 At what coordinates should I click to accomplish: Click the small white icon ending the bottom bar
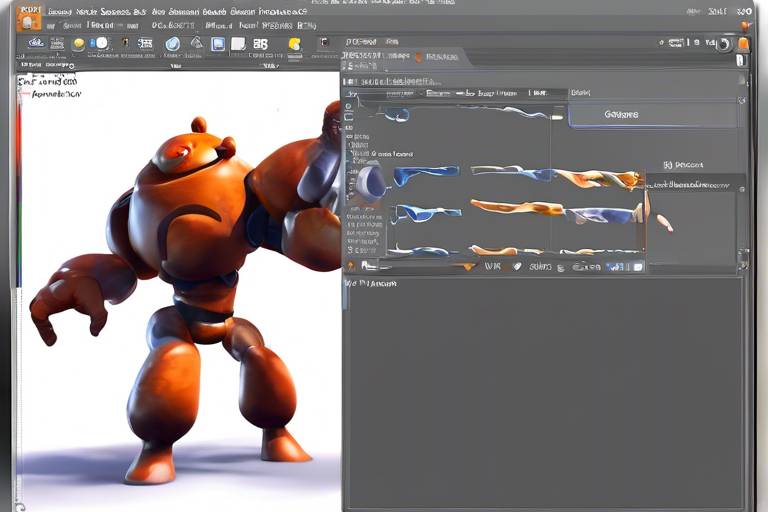(x=638, y=267)
